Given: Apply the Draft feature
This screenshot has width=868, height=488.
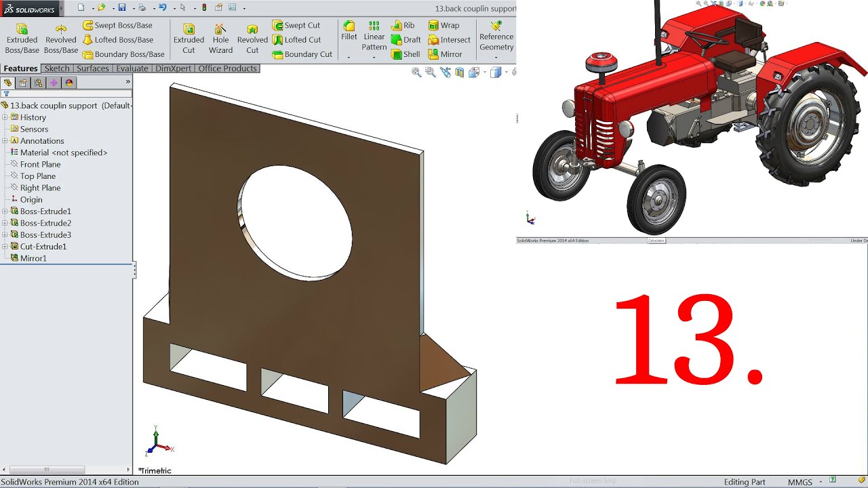Looking at the screenshot, I should click(x=406, y=40).
